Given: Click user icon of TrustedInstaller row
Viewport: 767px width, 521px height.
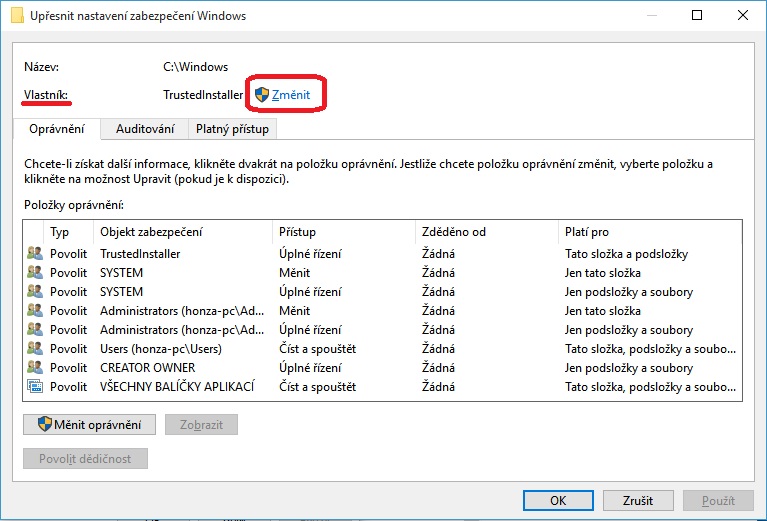Looking at the screenshot, I should (35, 253).
